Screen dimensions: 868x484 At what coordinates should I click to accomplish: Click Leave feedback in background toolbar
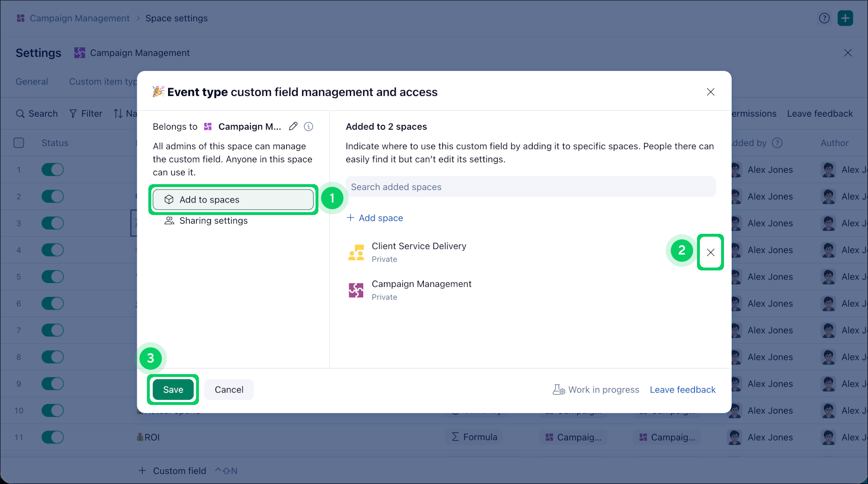(820, 114)
